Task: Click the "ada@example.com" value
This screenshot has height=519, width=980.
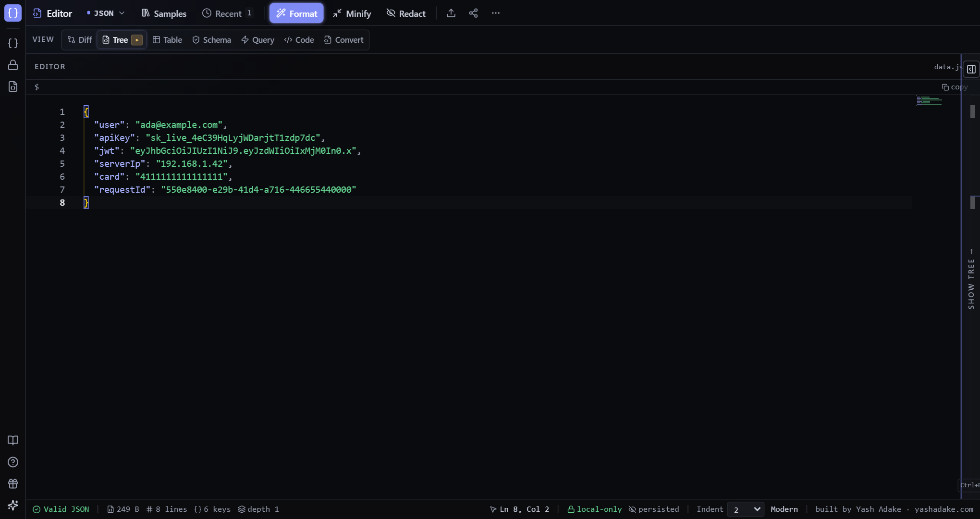Action: tap(179, 125)
